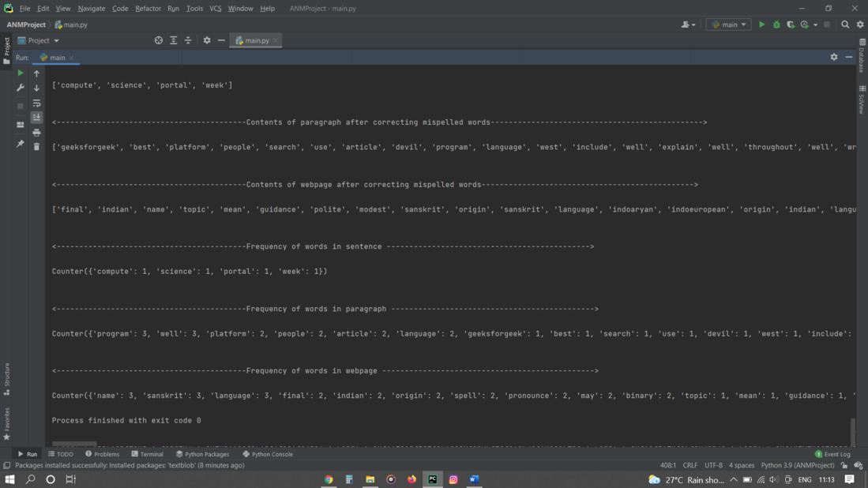
Task: Debug main with the bug icon
Action: 776,24
